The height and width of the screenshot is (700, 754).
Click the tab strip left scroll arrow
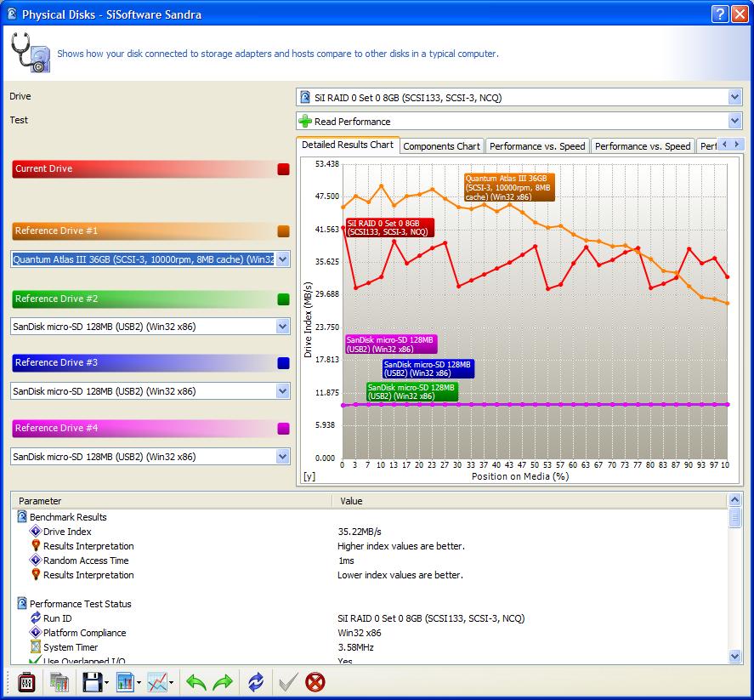pos(724,145)
